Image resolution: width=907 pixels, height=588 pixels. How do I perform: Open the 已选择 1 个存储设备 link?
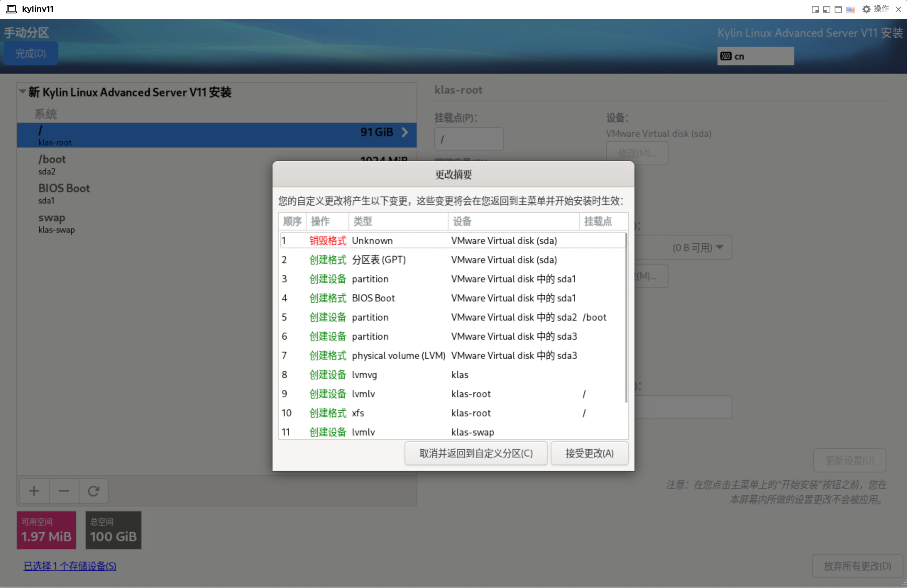[70, 566]
